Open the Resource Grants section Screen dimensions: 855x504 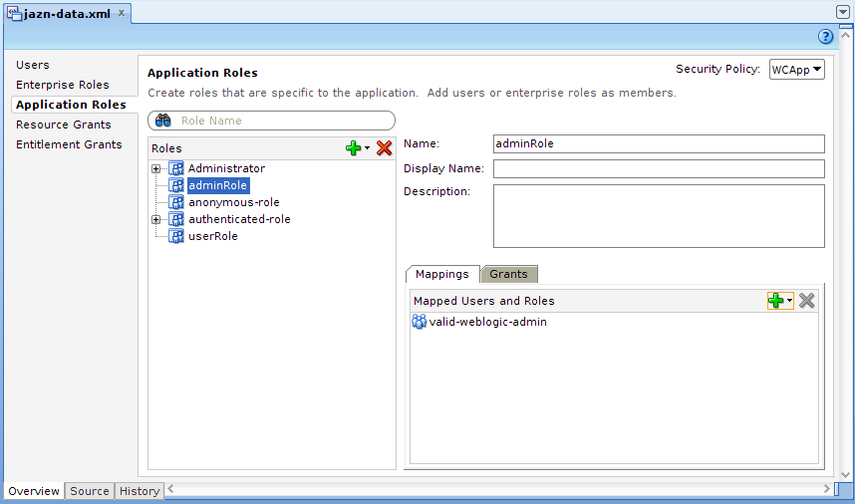tap(64, 125)
